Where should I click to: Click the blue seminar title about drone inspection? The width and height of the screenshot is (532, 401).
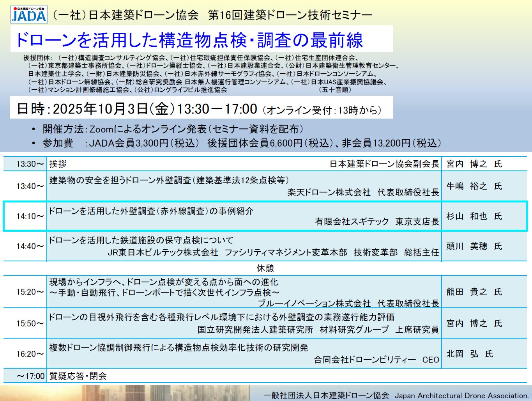(189, 40)
